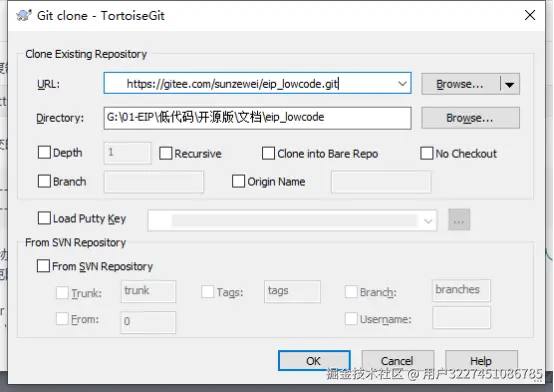
Task: Click the TortoiseGit turtle icon in title bar
Action: click(24, 16)
